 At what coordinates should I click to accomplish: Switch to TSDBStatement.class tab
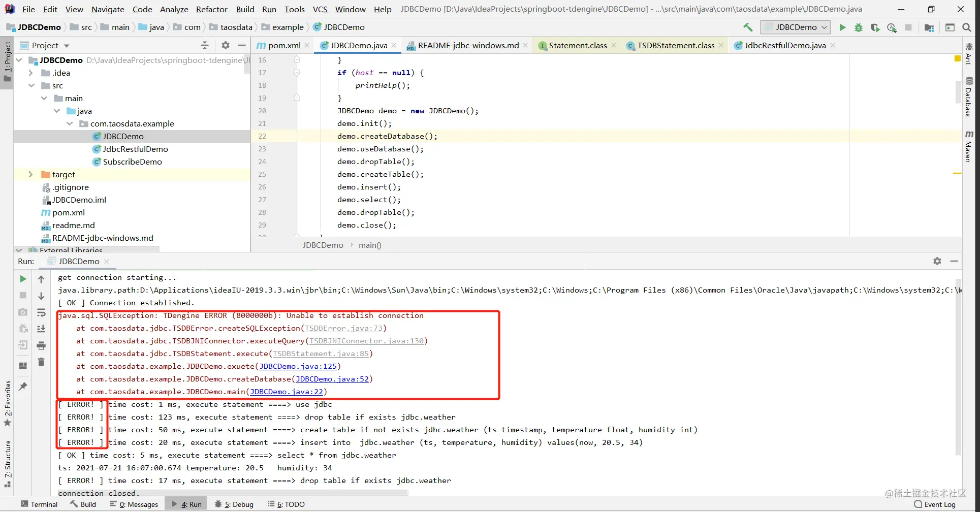(676, 45)
